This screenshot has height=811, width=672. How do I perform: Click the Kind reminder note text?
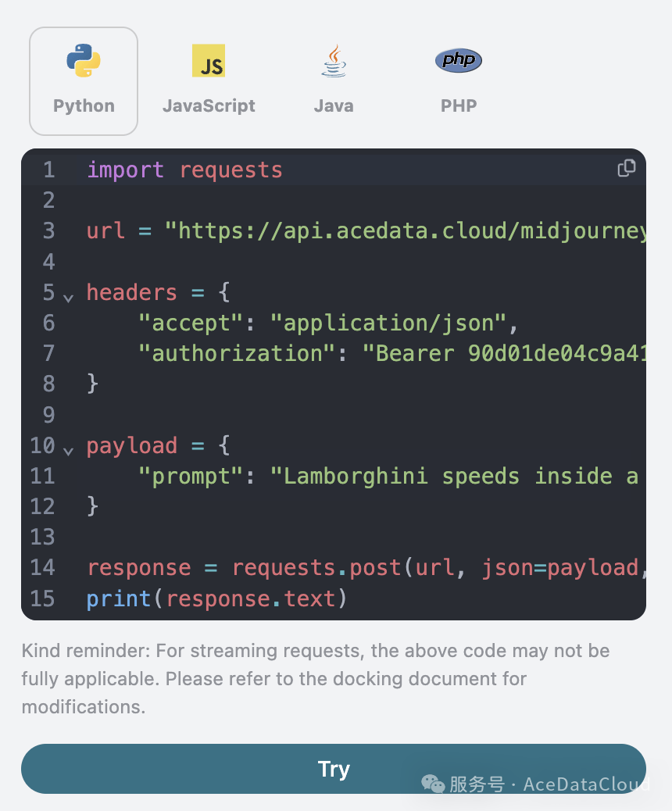[316, 679]
